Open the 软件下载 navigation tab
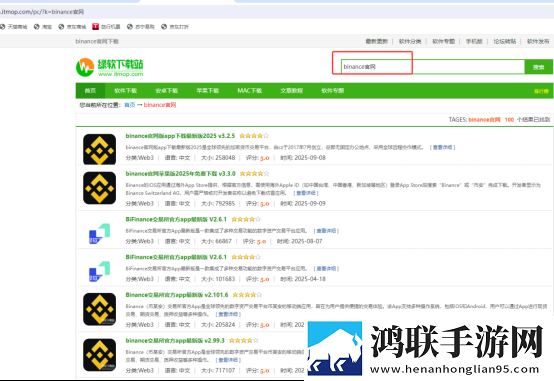 [125, 90]
